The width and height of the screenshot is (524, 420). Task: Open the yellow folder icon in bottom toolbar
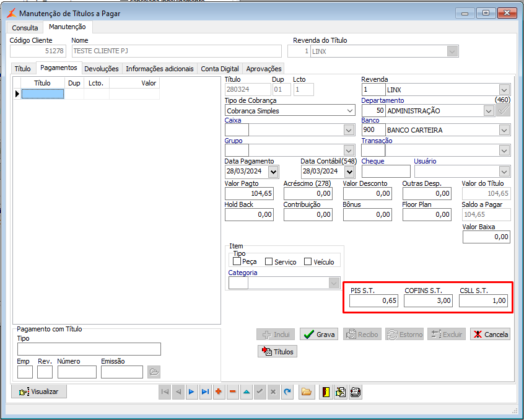click(305, 392)
